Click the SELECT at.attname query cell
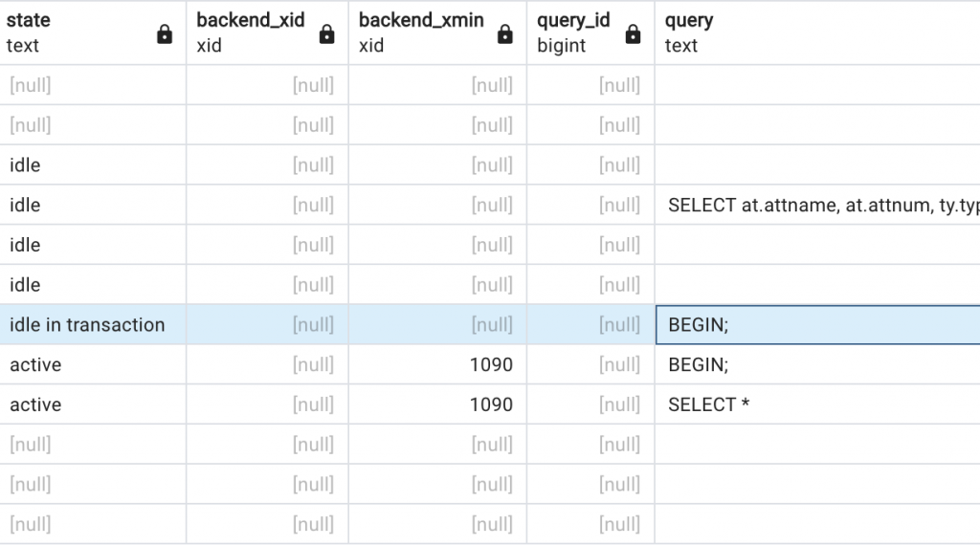 817,205
